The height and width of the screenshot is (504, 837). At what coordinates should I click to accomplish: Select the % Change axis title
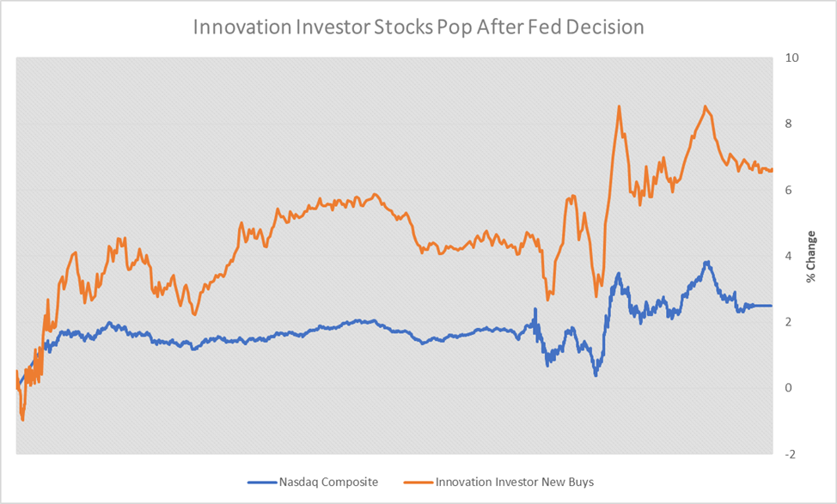pos(810,256)
